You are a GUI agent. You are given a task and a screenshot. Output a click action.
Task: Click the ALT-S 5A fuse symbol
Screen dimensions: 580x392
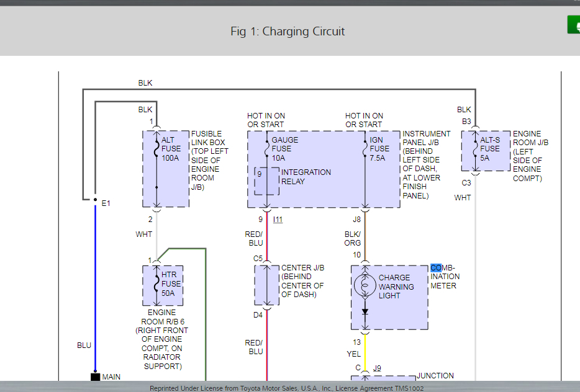click(475, 148)
